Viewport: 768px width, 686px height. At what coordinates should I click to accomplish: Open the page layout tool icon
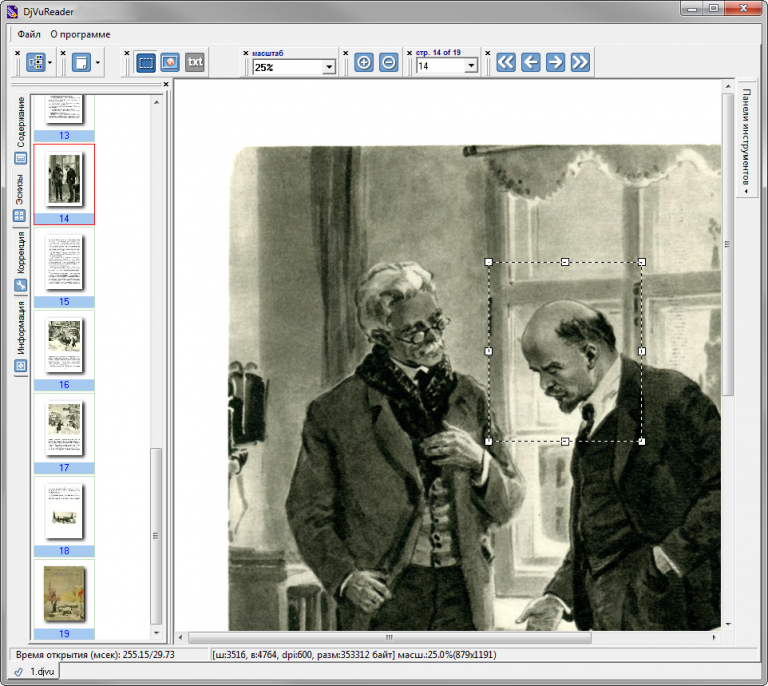tap(36, 63)
